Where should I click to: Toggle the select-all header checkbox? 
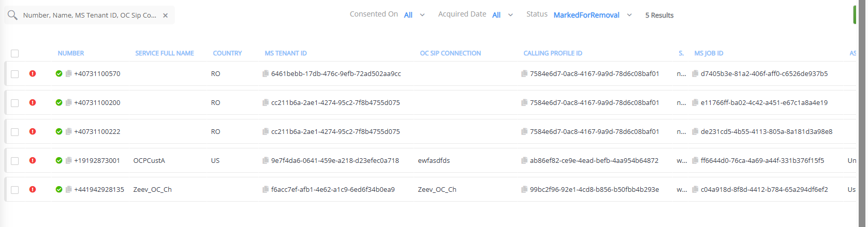tap(15, 54)
